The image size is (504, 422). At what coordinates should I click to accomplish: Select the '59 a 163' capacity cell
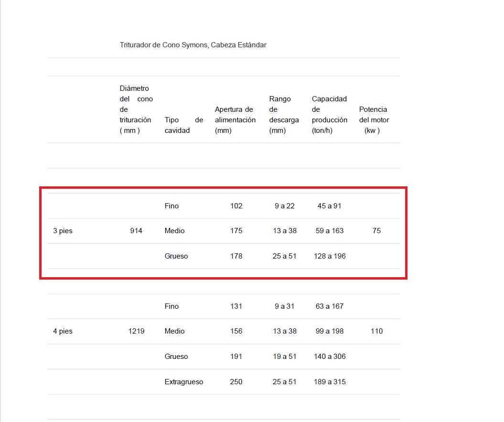pyautogui.click(x=330, y=231)
